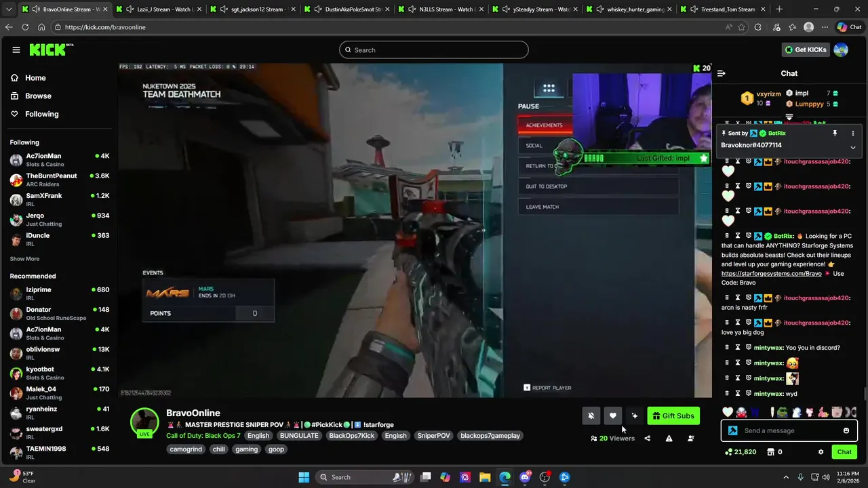Open the channel shop icon
This screenshot has height=488, width=868.
770,452
